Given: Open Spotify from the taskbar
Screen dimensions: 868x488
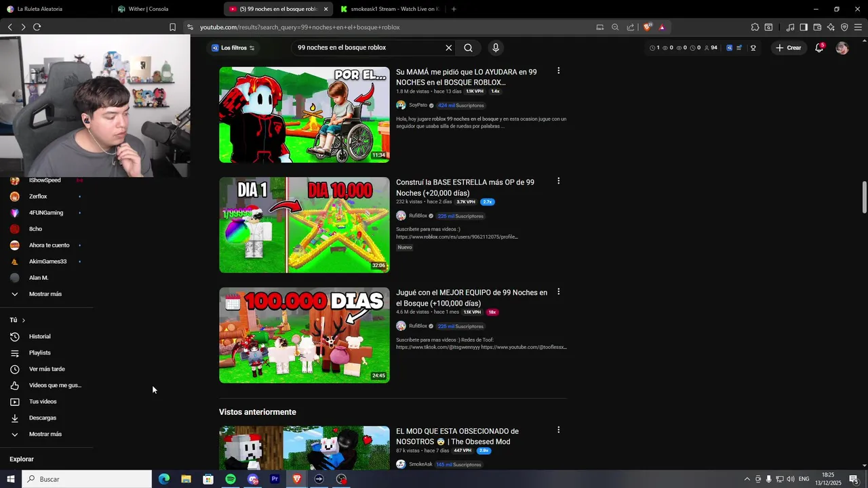Looking at the screenshot, I should point(231,479).
